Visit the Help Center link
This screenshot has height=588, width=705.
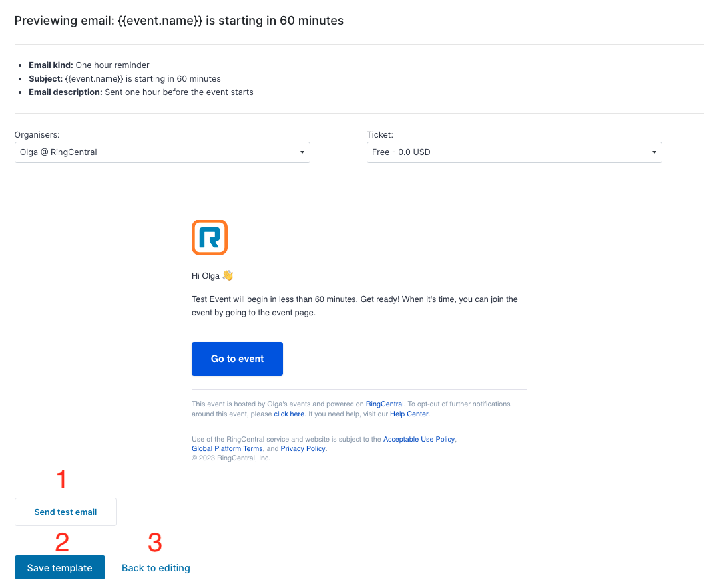[409, 414]
